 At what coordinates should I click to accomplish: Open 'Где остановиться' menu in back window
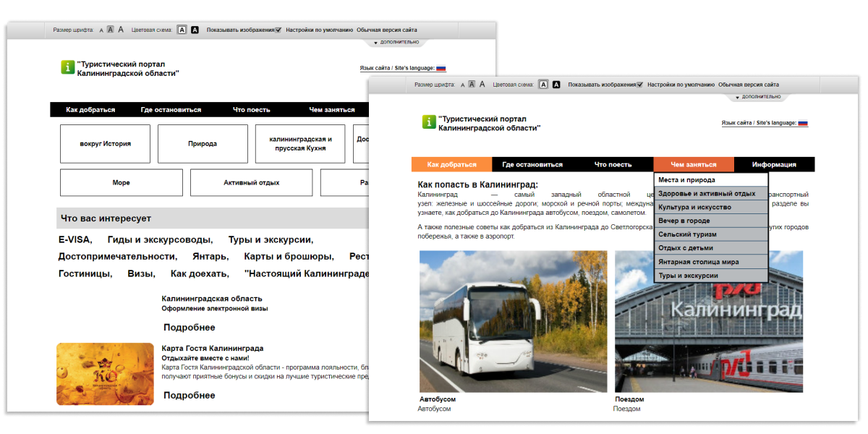tap(171, 110)
